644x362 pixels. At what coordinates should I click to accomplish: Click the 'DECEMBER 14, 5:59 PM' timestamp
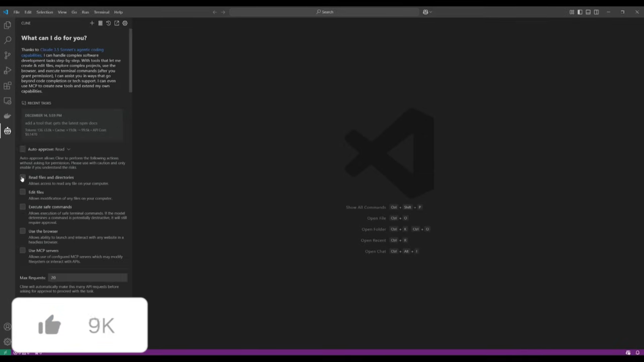43,115
